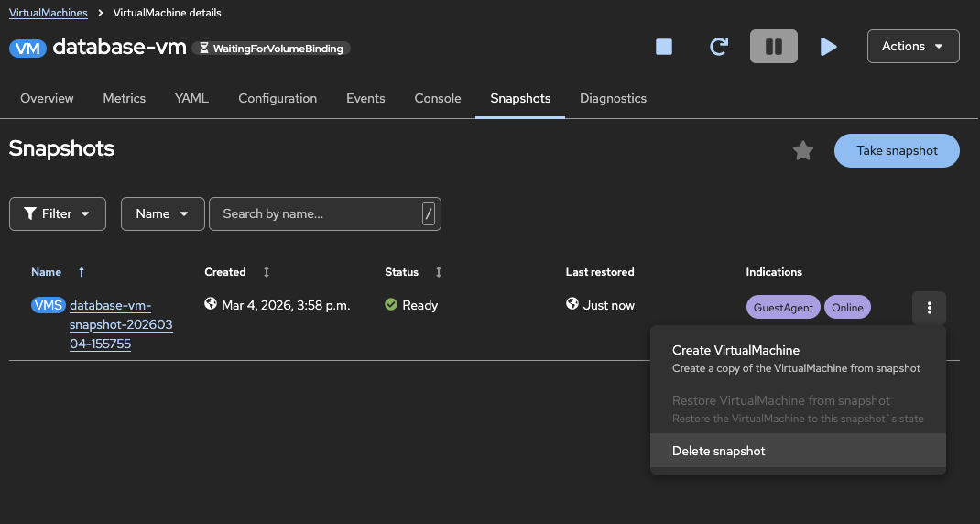Pause the virtual machine
Viewport: 980px width, 524px height.
pos(774,47)
